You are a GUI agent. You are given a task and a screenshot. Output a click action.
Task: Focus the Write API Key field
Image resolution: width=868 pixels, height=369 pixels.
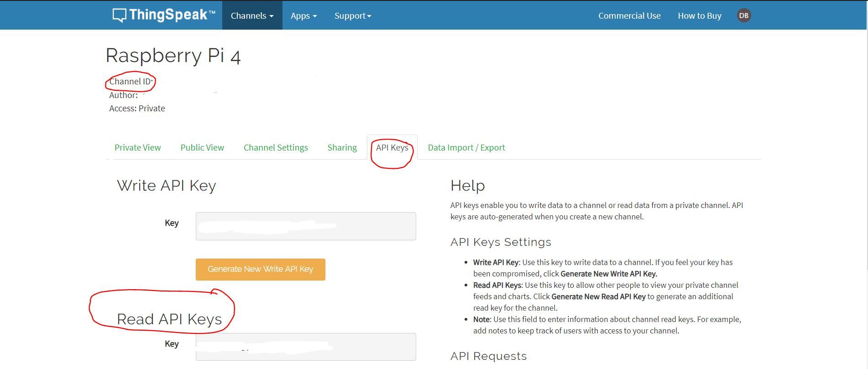pos(306,226)
